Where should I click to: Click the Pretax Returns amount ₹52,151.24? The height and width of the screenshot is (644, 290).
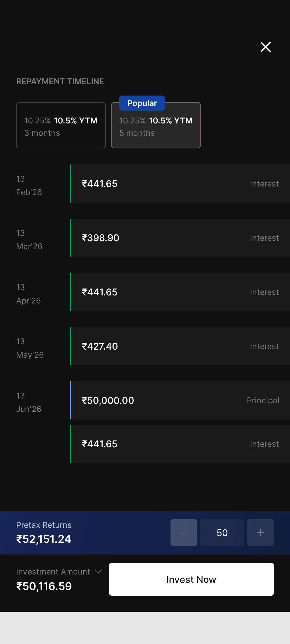point(44,539)
